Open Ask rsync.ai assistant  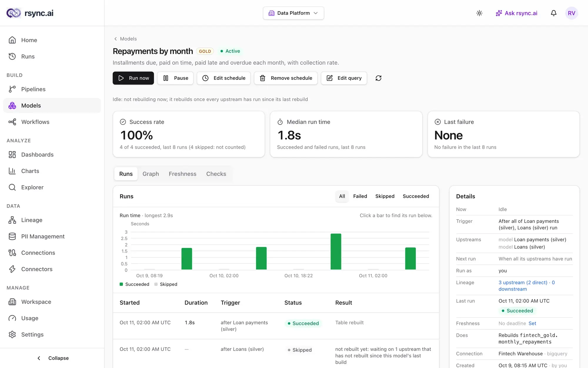[516, 13]
